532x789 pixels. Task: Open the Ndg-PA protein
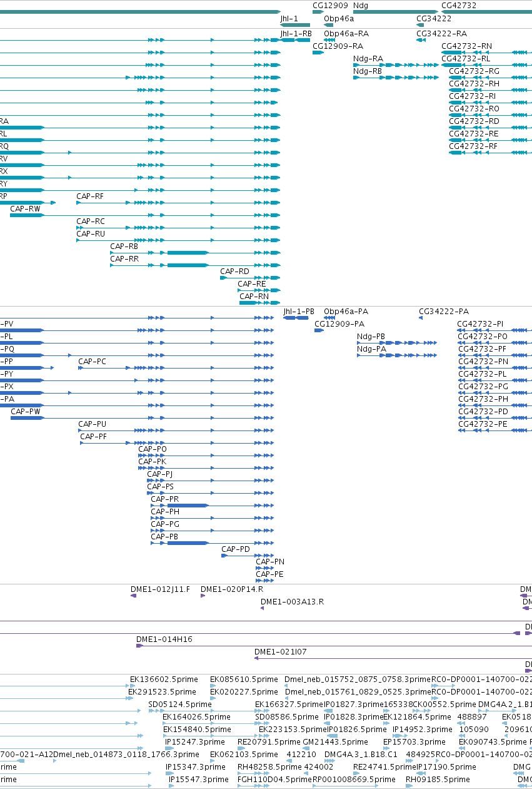(396, 355)
